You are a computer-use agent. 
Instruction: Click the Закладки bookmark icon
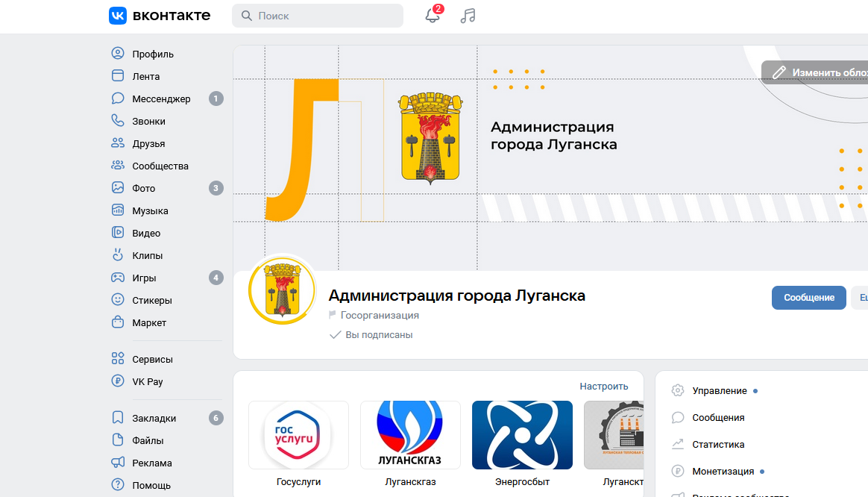point(118,418)
